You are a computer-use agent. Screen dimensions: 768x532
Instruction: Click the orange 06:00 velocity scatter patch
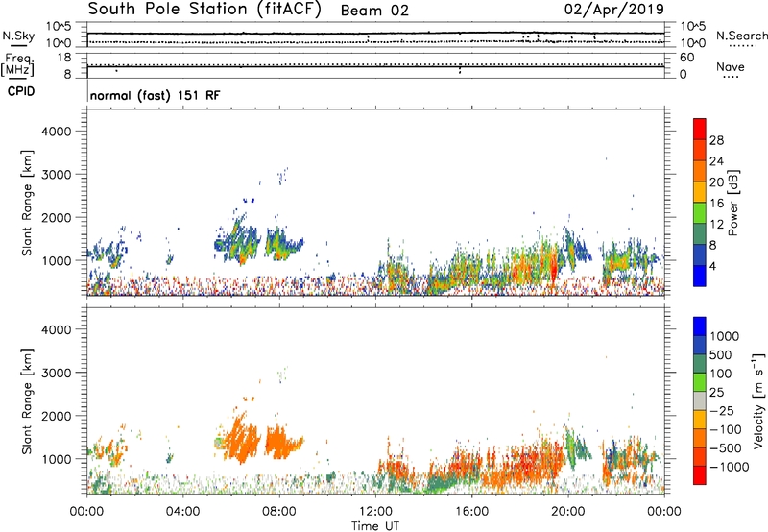(x=241, y=439)
